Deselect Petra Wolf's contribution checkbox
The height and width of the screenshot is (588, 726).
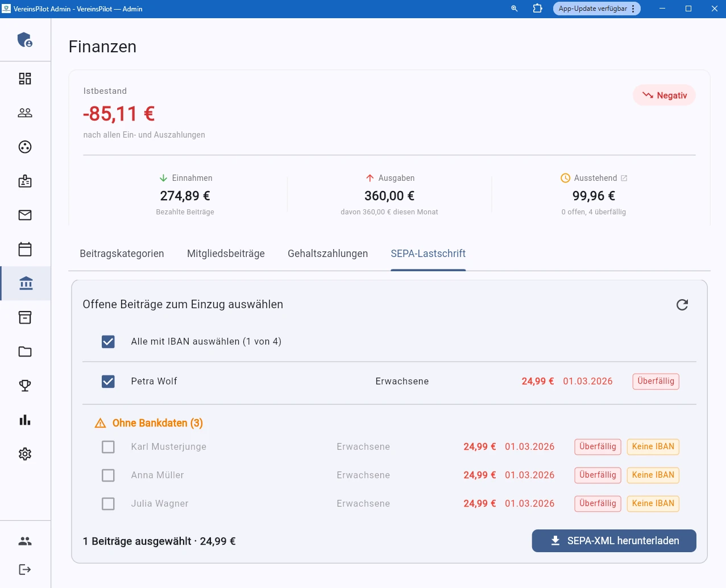point(108,381)
